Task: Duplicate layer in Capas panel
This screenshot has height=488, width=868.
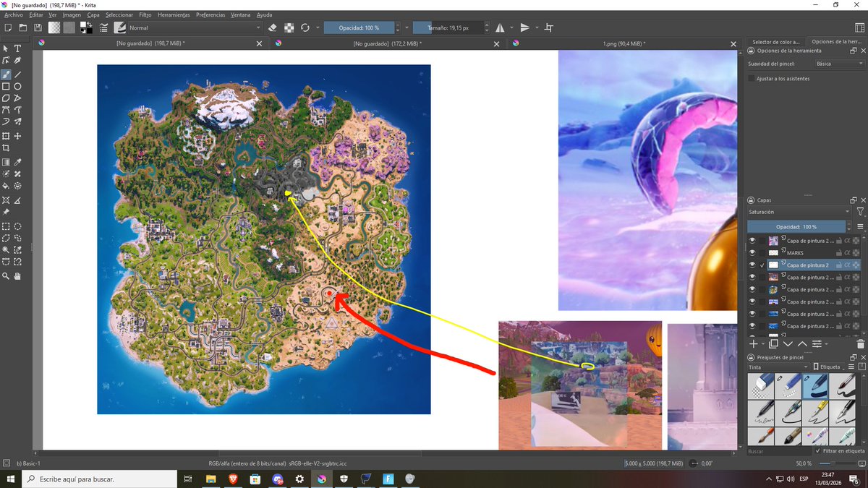Action: click(773, 344)
